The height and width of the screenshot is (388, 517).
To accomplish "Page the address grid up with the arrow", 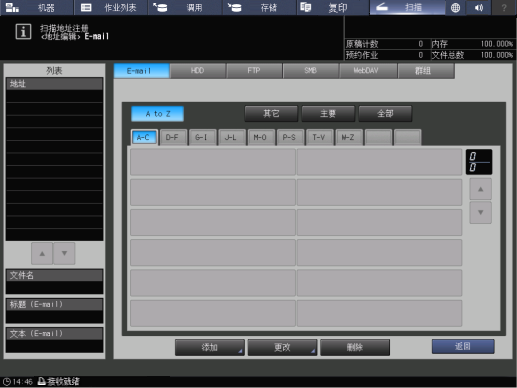I will coord(480,189).
